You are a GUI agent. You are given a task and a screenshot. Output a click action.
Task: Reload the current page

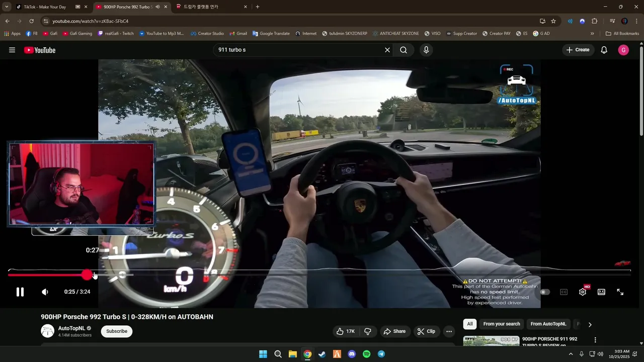31,21
